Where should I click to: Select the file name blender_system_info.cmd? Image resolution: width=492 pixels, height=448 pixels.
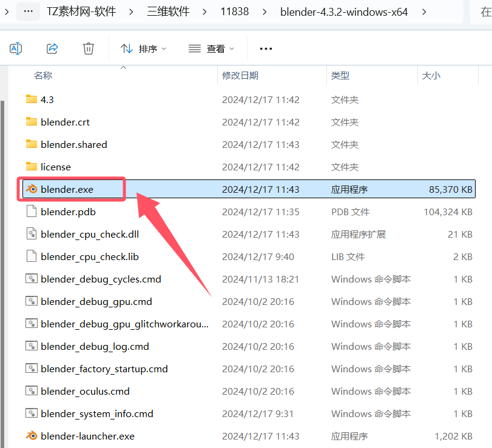97,414
